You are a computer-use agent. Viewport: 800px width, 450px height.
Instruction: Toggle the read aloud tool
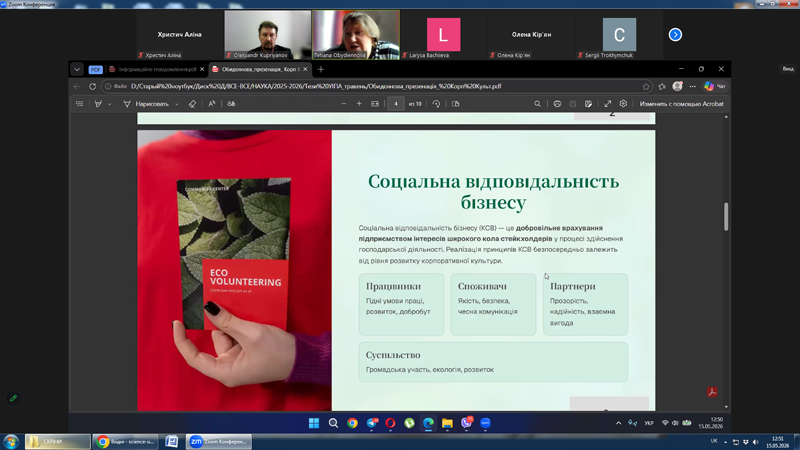pyautogui.click(x=212, y=104)
